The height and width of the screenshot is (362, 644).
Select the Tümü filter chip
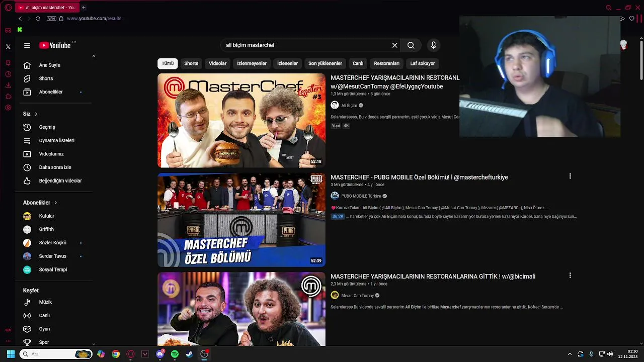168,63
